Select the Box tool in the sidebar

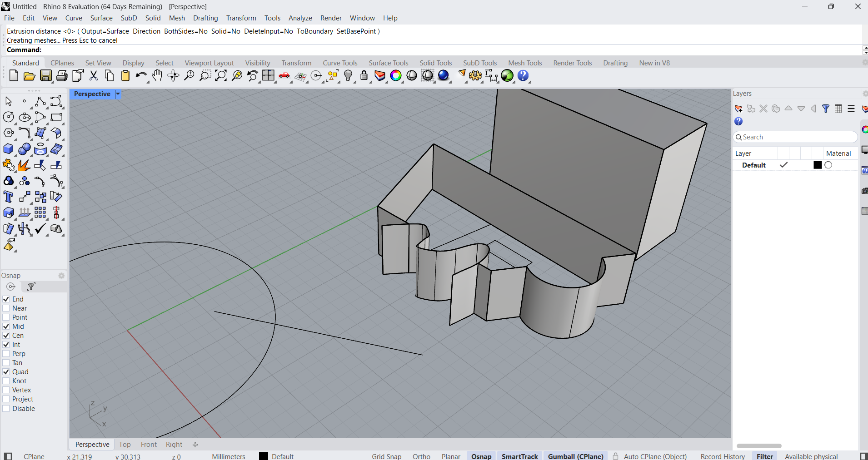[8, 149]
